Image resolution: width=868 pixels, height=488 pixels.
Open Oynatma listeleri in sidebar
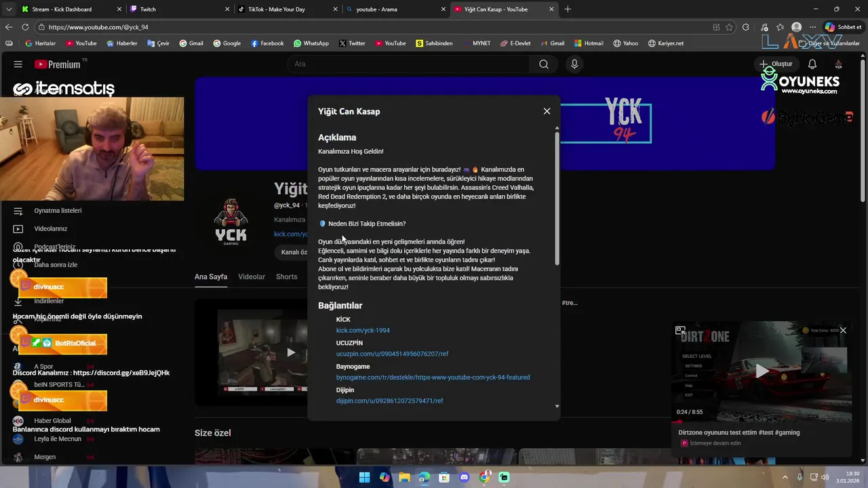(58, 211)
